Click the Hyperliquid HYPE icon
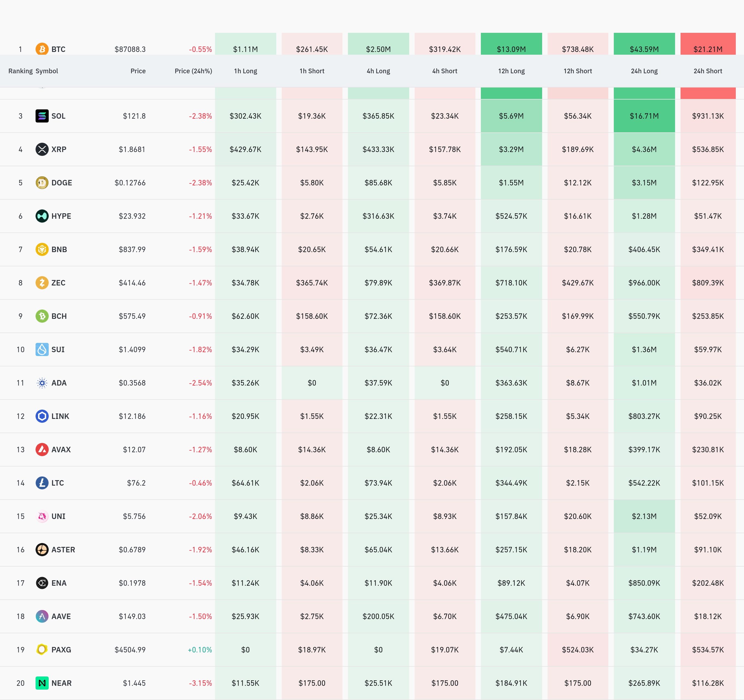Viewport: 744px width, 700px height. (42, 216)
